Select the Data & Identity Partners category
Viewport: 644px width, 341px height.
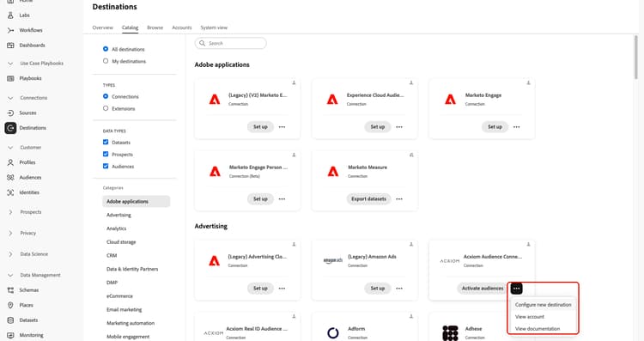tap(132, 269)
